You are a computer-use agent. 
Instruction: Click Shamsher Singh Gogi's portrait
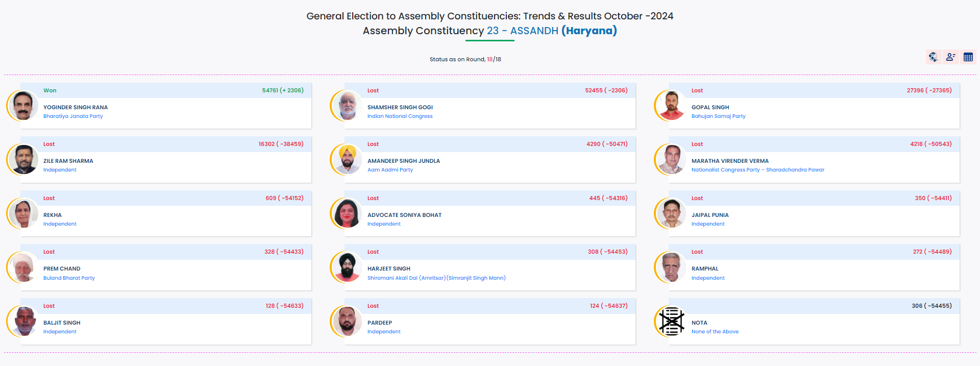coord(348,106)
